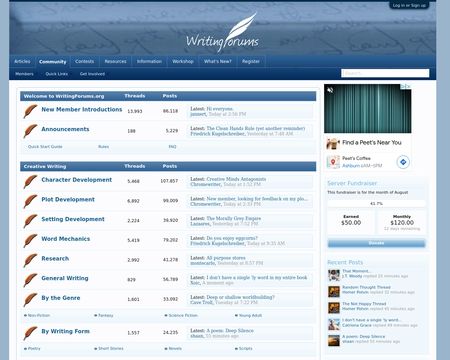Open the FAQ link
Screen dimensions: 450x360
172,147
